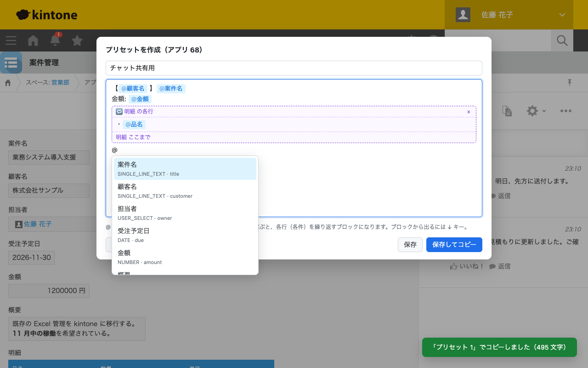Screen dimensions: 588x368
Task: Click the 株式会社サンプル customer value
Action: (x=49, y=190)
